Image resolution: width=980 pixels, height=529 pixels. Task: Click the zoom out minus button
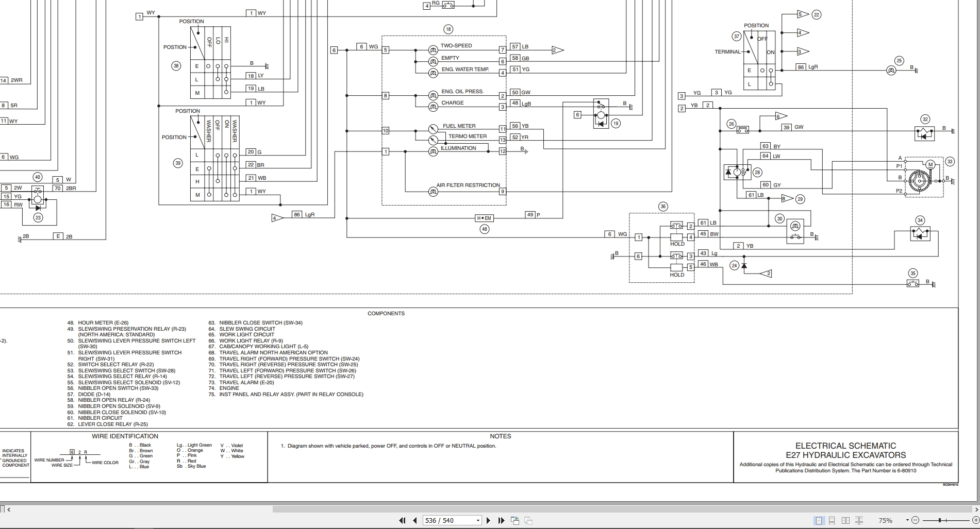[x=915, y=520]
